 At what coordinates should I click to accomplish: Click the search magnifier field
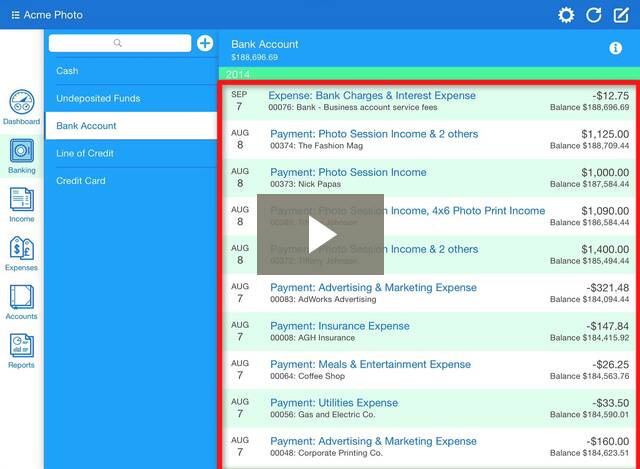pyautogui.click(x=120, y=43)
